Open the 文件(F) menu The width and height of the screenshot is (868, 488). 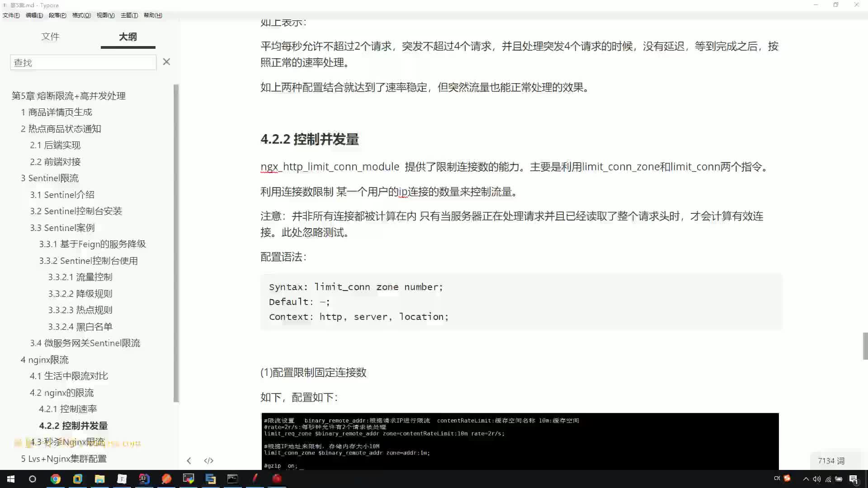[11, 15]
